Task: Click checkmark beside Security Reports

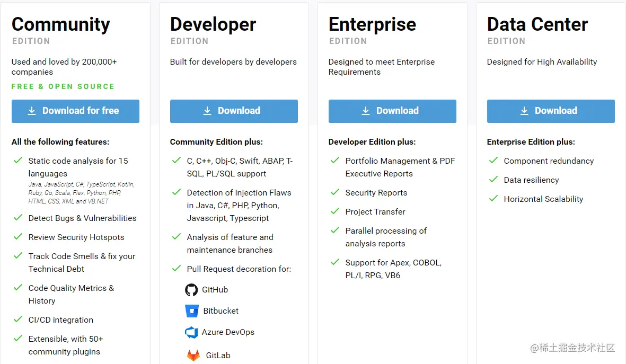Action: [335, 192]
